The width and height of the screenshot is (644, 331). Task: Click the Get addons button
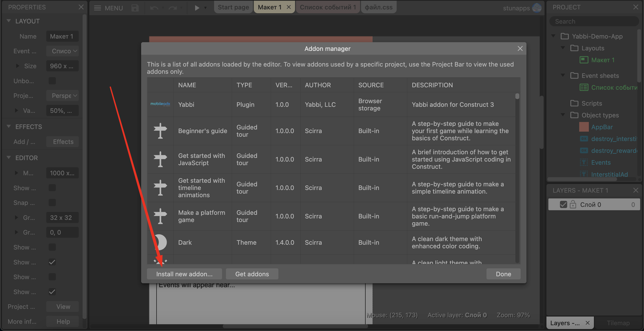point(252,274)
